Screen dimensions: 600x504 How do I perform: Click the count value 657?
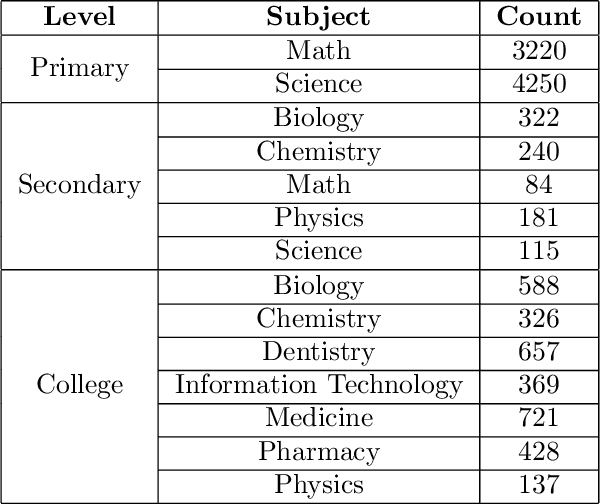[x=538, y=352]
